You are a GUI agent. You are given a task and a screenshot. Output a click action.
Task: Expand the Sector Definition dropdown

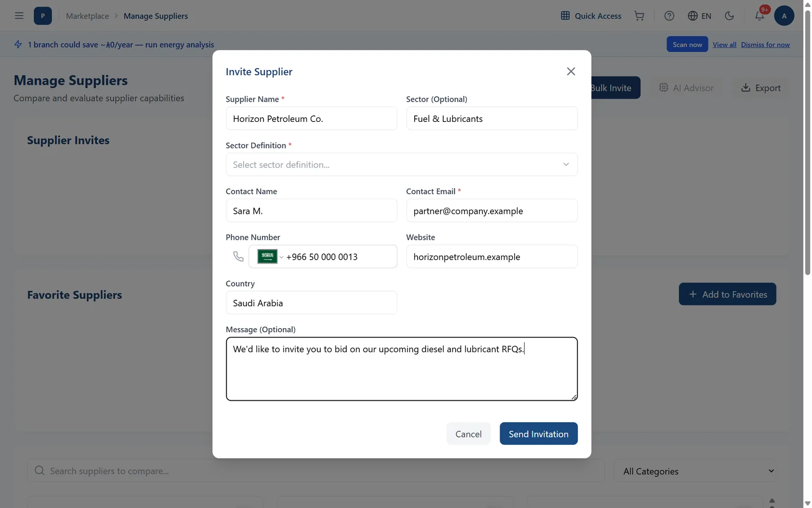coord(401,165)
